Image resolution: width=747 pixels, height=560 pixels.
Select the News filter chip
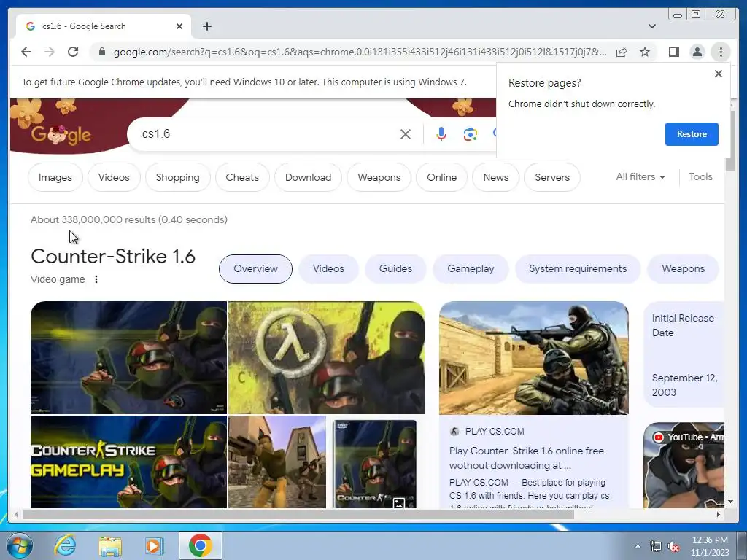[496, 177]
